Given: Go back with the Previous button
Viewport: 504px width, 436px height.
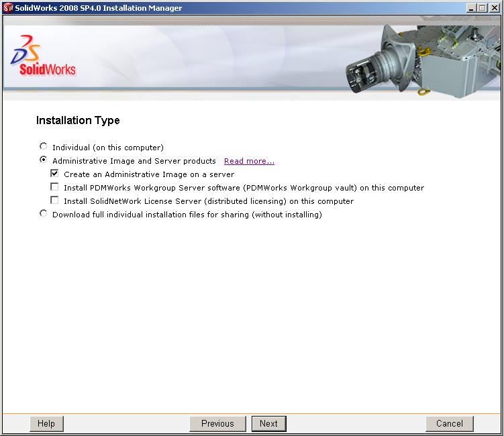Looking at the screenshot, I should (217, 423).
